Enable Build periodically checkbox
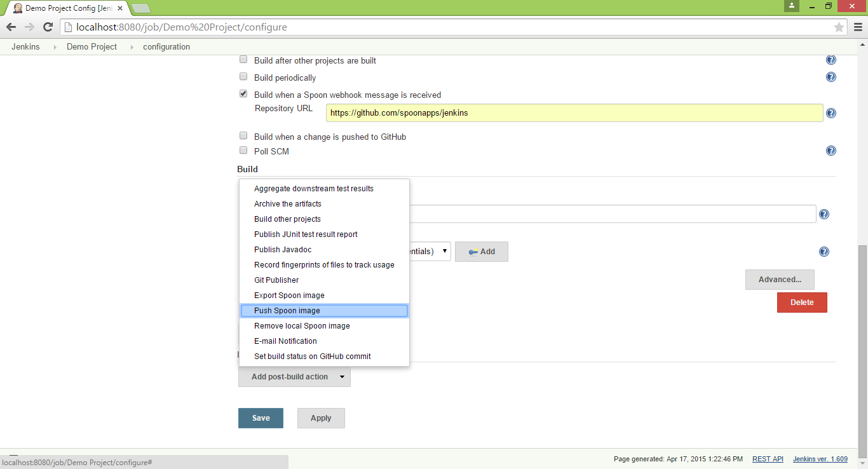The height and width of the screenshot is (469, 868). 243,77
